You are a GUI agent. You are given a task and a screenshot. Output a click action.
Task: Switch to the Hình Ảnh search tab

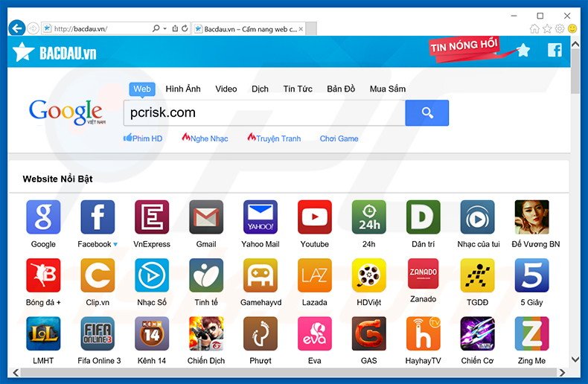[183, 89]
